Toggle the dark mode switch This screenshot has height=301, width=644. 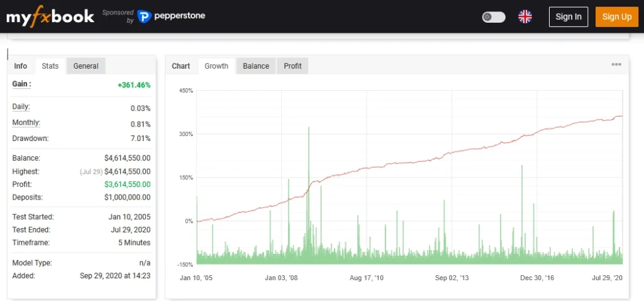(x=494, y=17)
